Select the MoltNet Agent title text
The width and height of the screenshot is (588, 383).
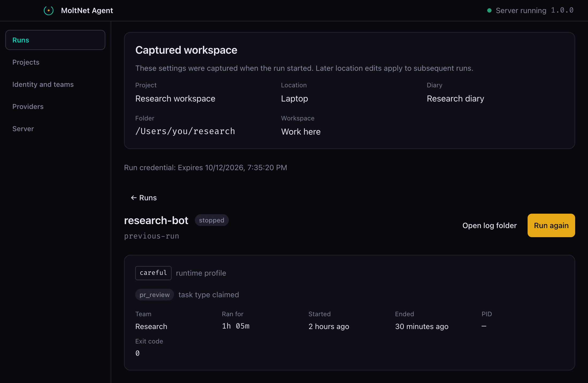[87, 10]
